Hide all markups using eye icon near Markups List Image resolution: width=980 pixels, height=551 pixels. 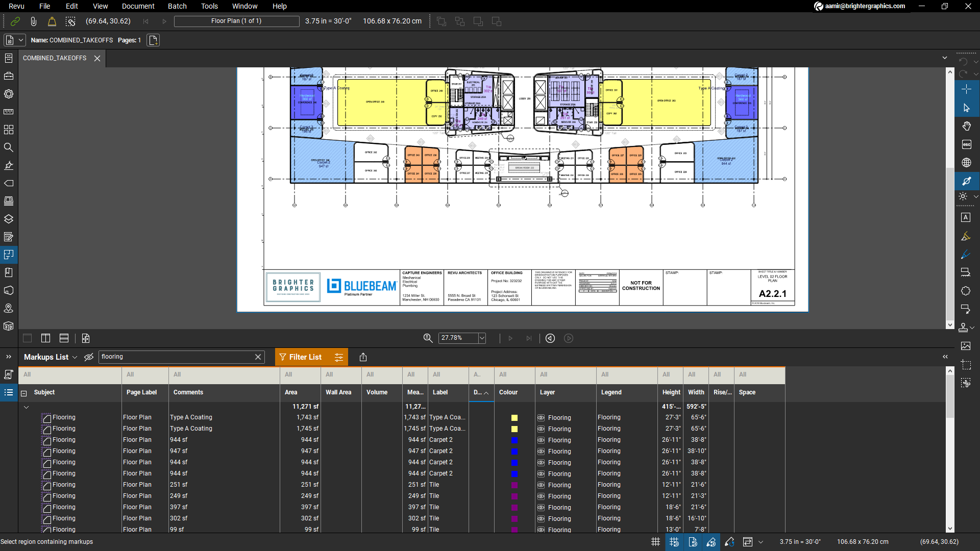[89, 357]
